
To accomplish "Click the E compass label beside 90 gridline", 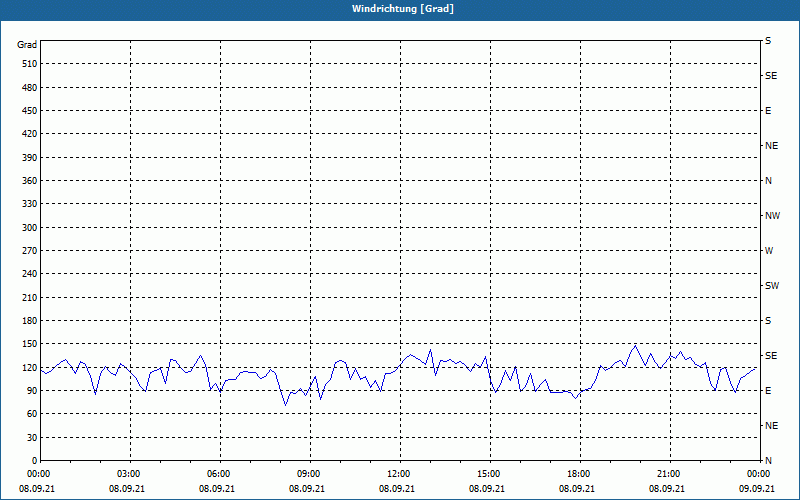I will click(x=768, y=390).
